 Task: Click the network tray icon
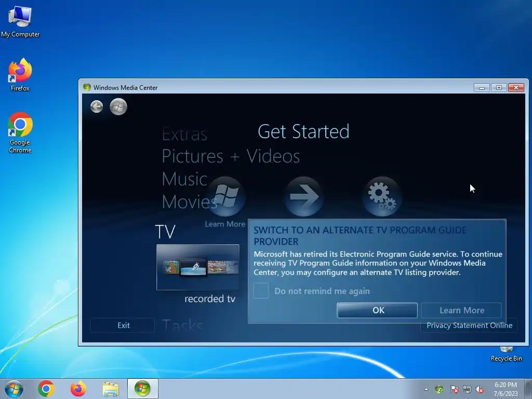coord(467,389)
